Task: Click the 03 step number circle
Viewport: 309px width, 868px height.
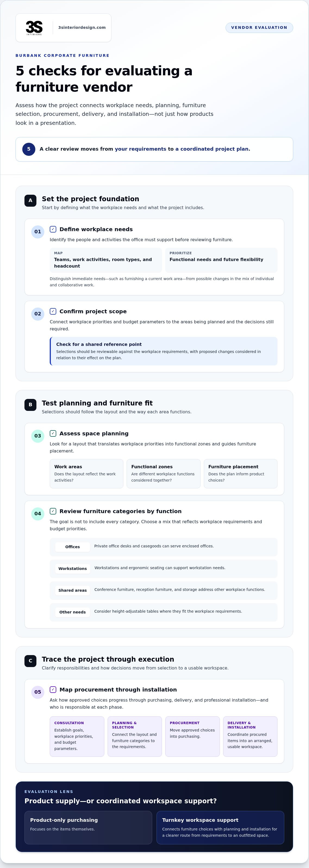Action: pos(38,436)
